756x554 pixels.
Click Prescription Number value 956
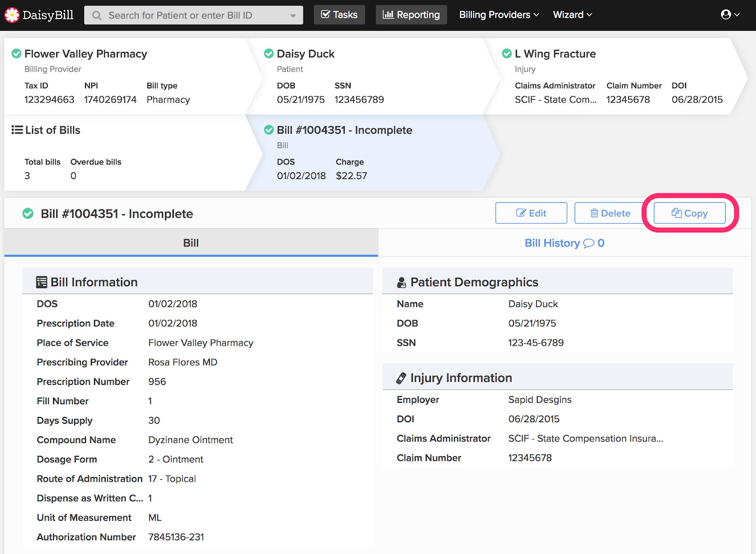click(157, 382)
